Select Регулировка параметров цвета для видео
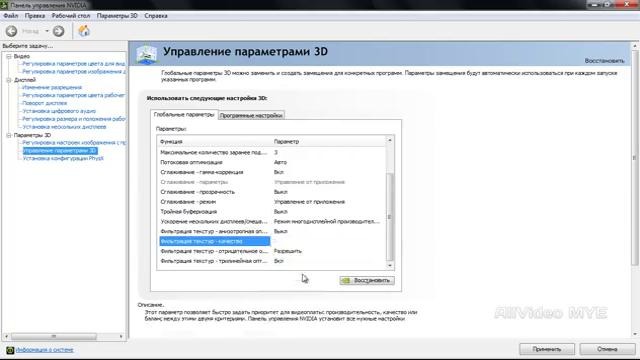640x360 pixels. [74, 64]
